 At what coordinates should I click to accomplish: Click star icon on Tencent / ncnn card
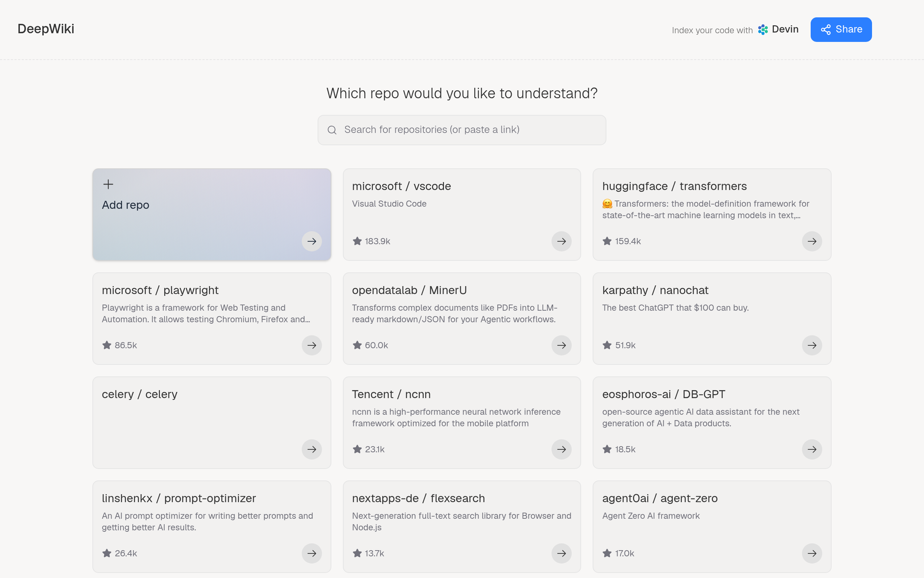(357, 449)
